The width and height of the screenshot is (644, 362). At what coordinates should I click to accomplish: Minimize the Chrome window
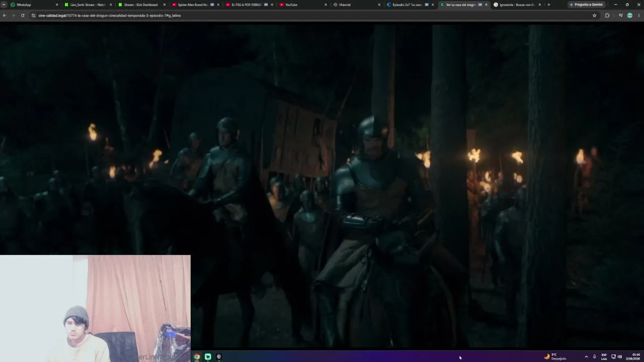pyautogui.click(x=615, y=5)
